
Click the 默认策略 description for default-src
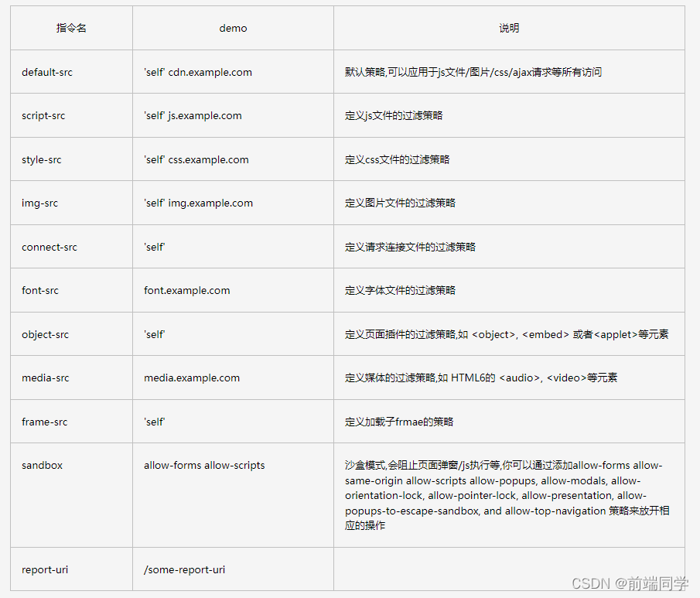(x=473, y=72)
